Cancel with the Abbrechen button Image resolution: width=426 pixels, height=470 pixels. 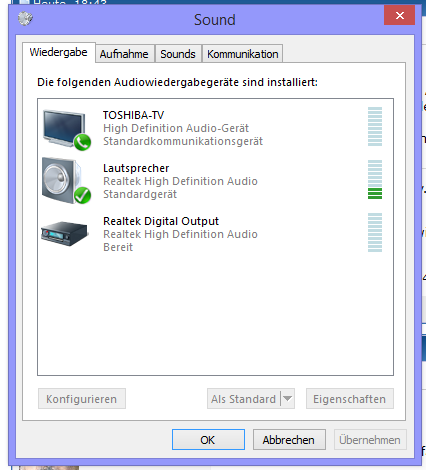click(x=289, y=440)
